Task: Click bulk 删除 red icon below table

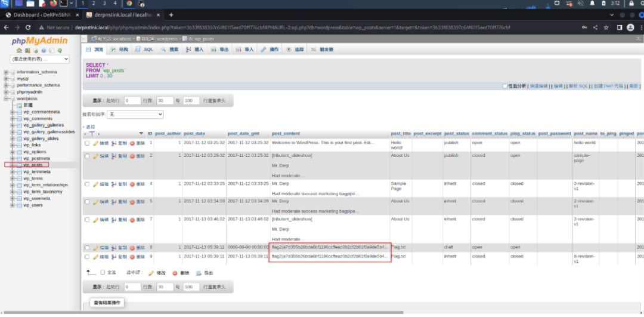Action: [175, 273]
